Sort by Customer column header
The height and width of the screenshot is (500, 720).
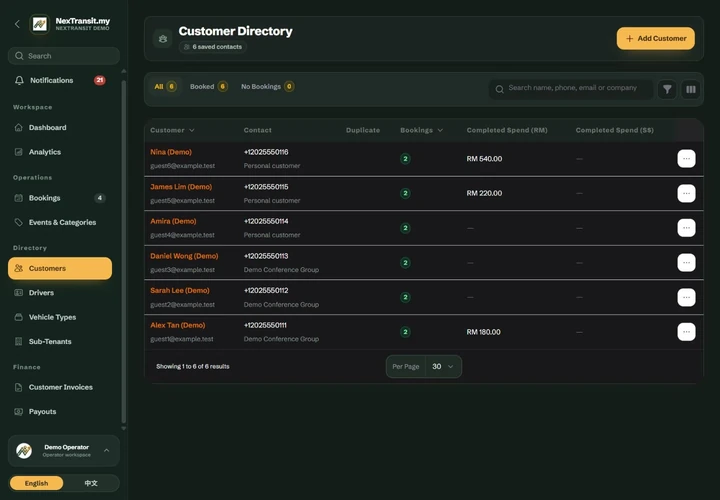(x=172, y=130)
